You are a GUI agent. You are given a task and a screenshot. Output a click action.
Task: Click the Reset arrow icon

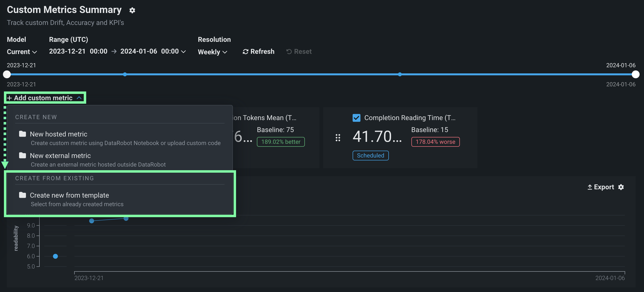[289, 52]
